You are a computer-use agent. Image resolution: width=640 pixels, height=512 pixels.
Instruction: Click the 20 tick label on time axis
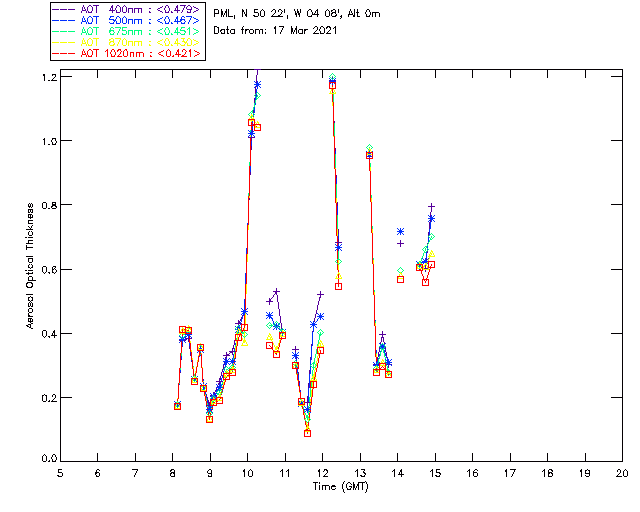pyautogui.click(x=621, y=473)
